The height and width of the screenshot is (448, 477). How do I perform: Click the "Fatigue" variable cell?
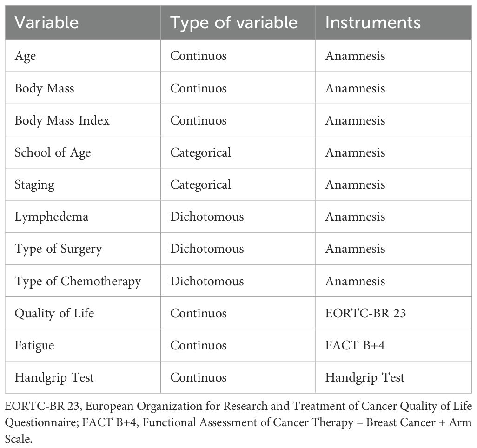(34, 345)
